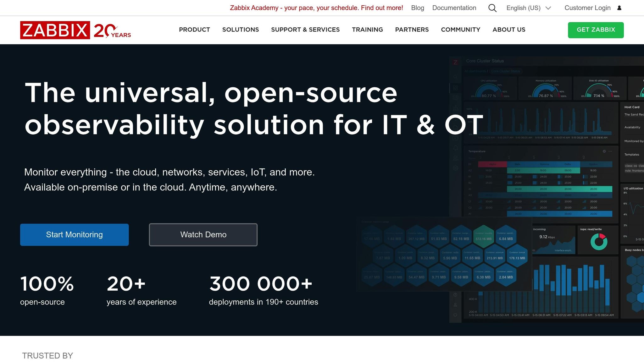644x362 pixels.
Task: Click the language selector chevron arrow
Action: 548,8
